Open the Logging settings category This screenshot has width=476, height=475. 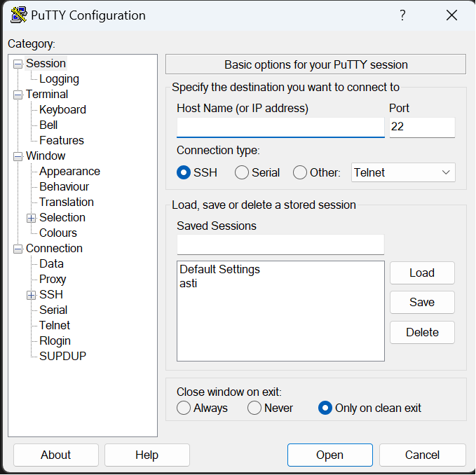tap(59, 79)
